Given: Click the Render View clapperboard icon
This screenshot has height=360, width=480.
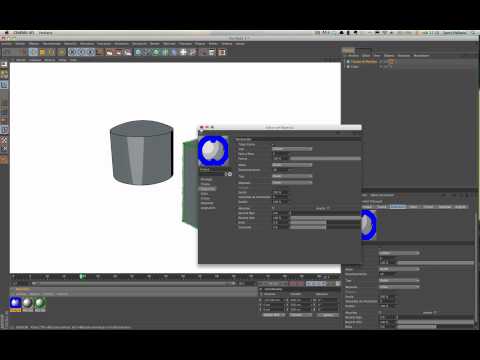Looking at the screenshot, I should (109, 52).
